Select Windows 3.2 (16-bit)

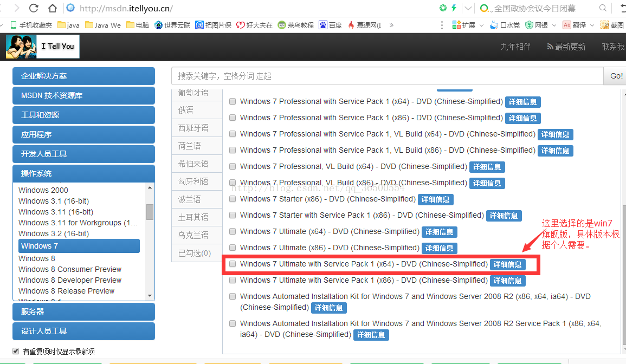click(x=54, y=233)
